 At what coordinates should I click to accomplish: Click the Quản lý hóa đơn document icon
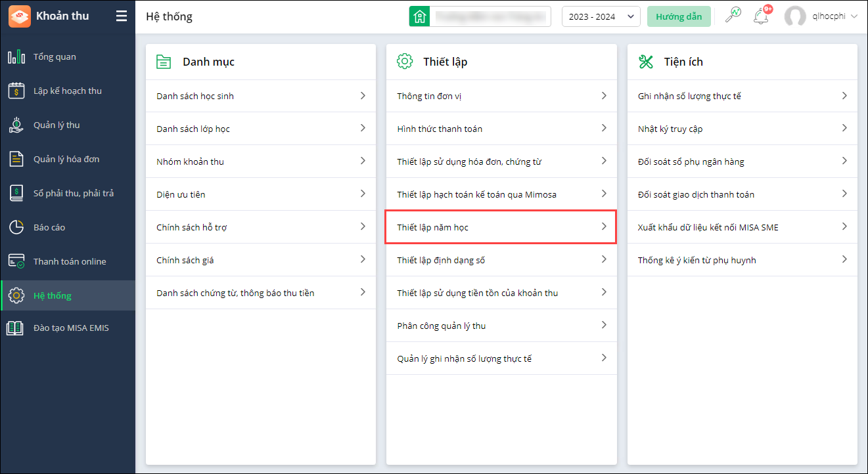[16, 160]
